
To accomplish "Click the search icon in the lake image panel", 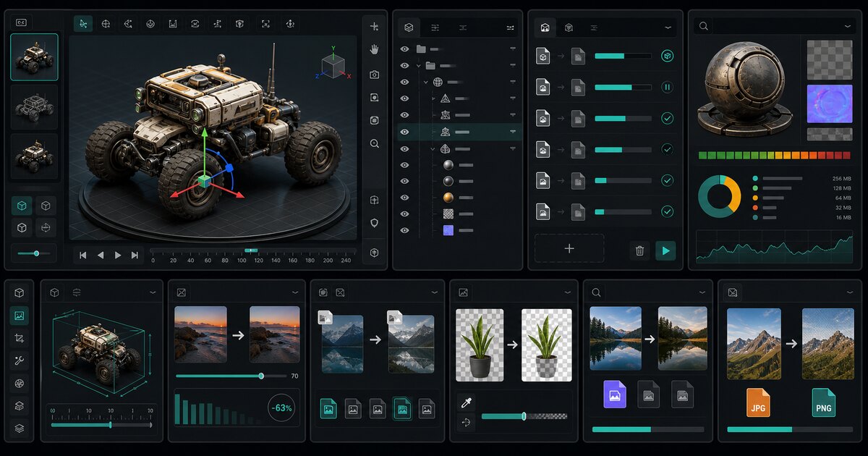I will (x=596, y=292).
